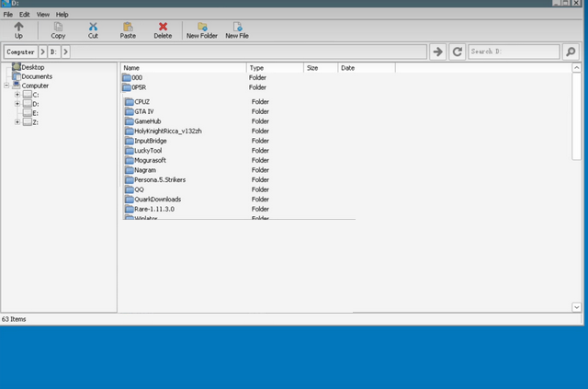
Task: Click the Computer breadcrumb button
Action: click(20, 52)
